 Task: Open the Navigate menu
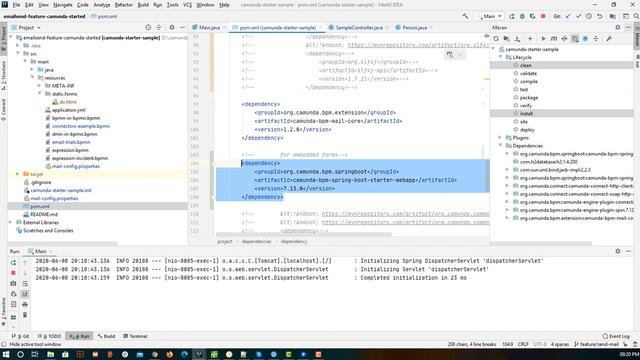click(63, 5)
